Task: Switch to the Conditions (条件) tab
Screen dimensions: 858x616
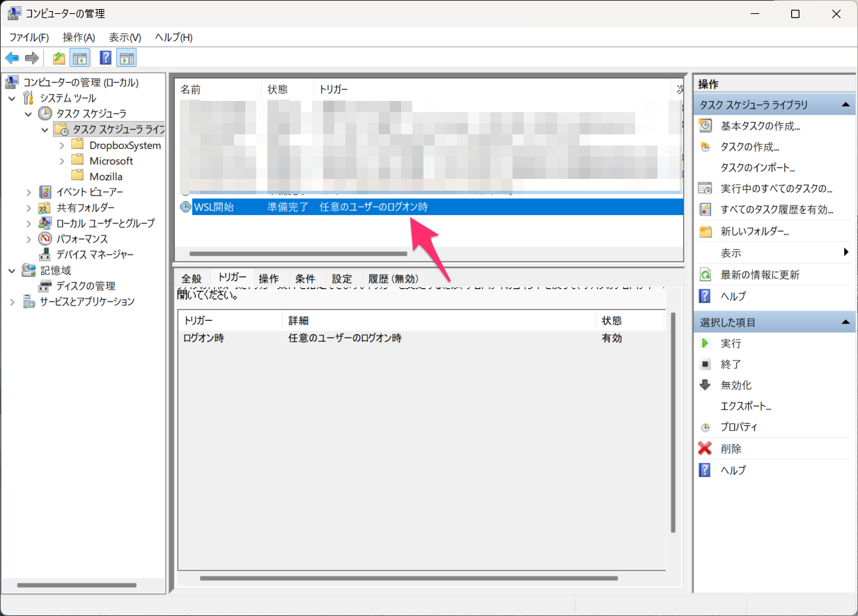Action: coord(305,278)
